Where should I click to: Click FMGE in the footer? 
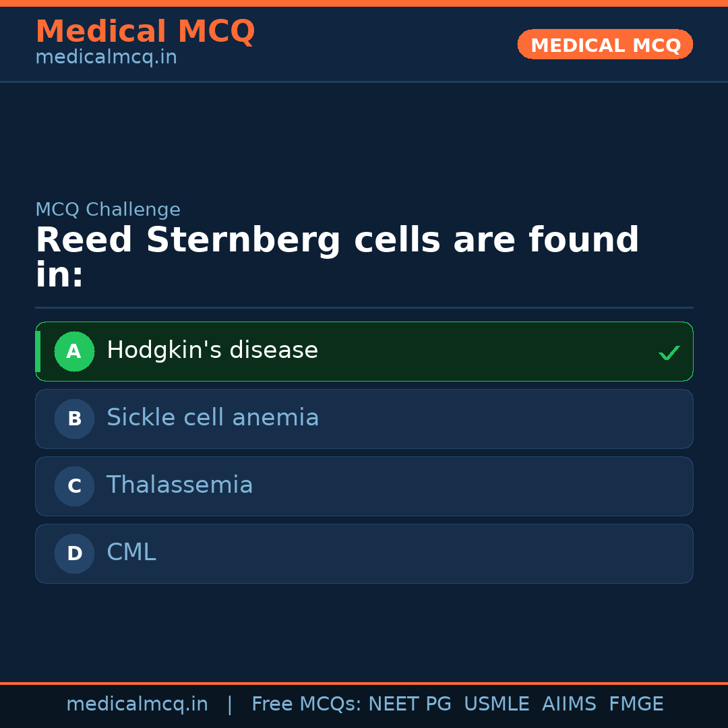tap(636, 704)
